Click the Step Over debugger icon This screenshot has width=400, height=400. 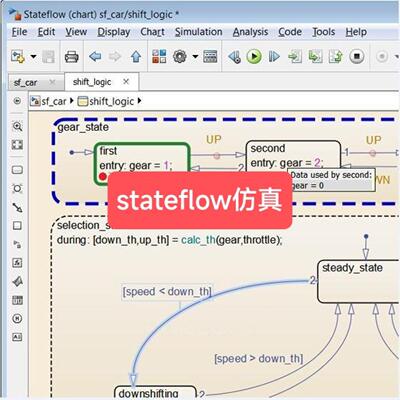(x=315, y=56)
